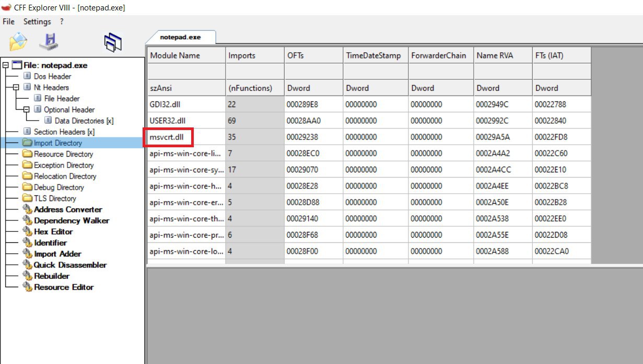Select the USER32.dll module row
Screen dimensions: 643x364
tap(369, 121)
